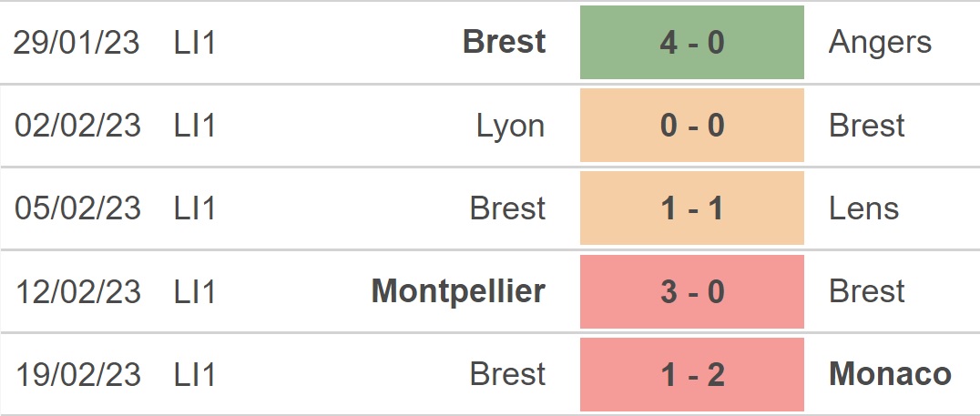Select the Lens team name
Screen dimensions: 980x416
point(863,208)
